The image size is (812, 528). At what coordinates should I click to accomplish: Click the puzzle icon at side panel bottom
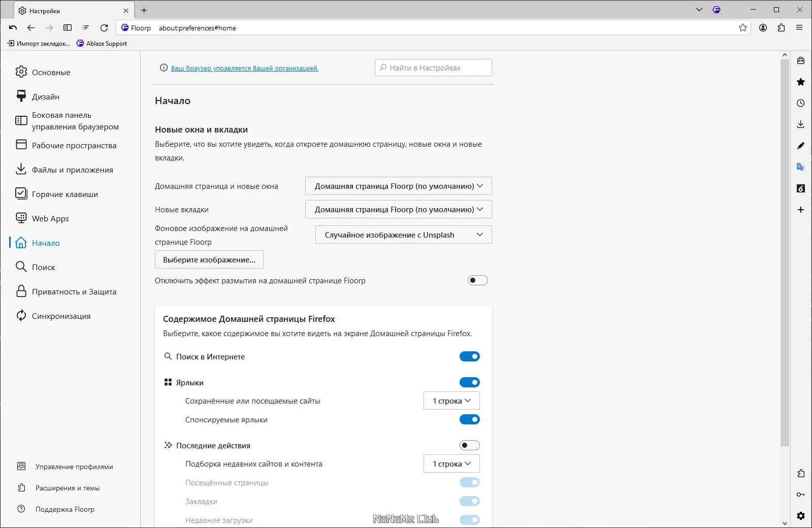(801, 473)
